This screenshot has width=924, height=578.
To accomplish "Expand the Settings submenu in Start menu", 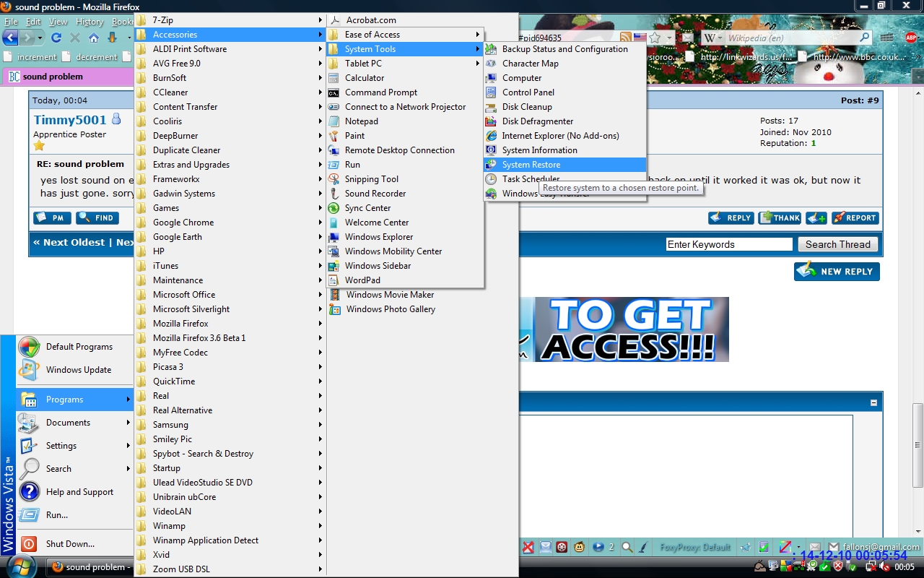I will click(75, 446).
